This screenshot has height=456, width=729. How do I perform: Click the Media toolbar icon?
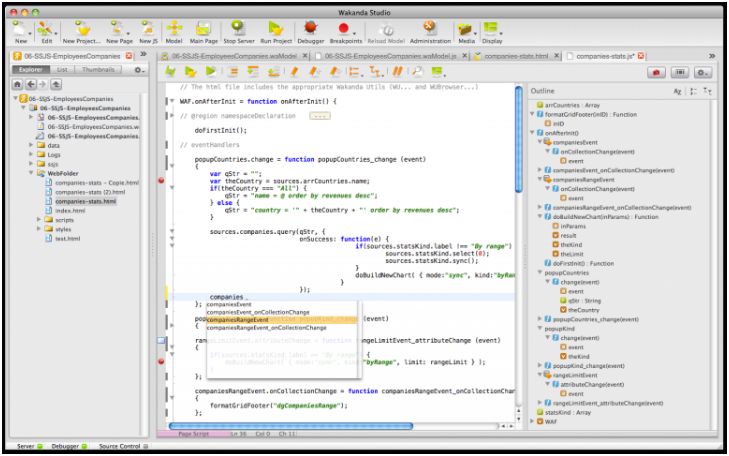coord(465,30)
